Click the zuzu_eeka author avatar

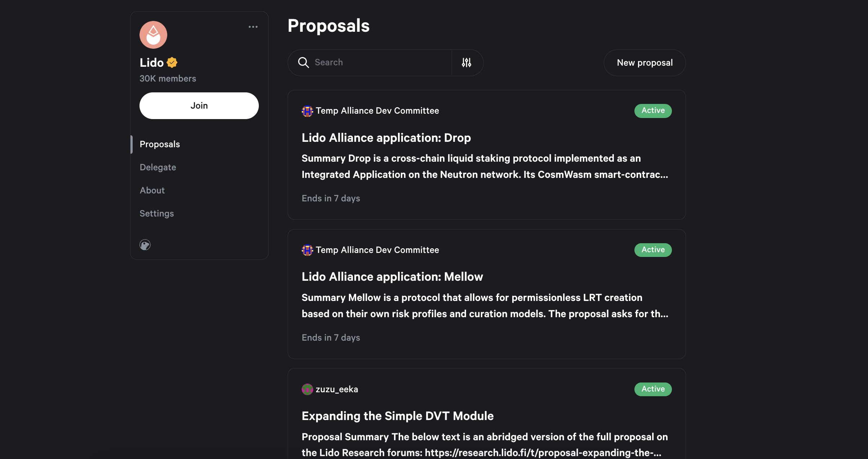(307, 389)
